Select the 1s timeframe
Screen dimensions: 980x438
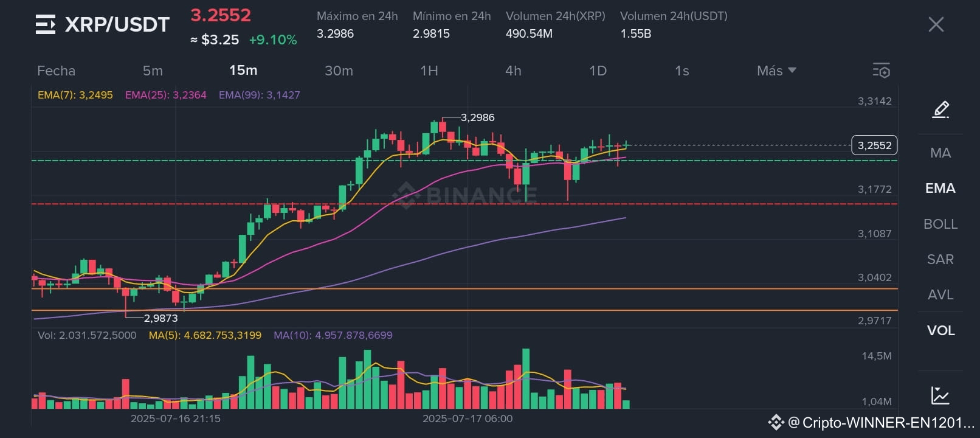pyautogui.click(x=682, y=71)
